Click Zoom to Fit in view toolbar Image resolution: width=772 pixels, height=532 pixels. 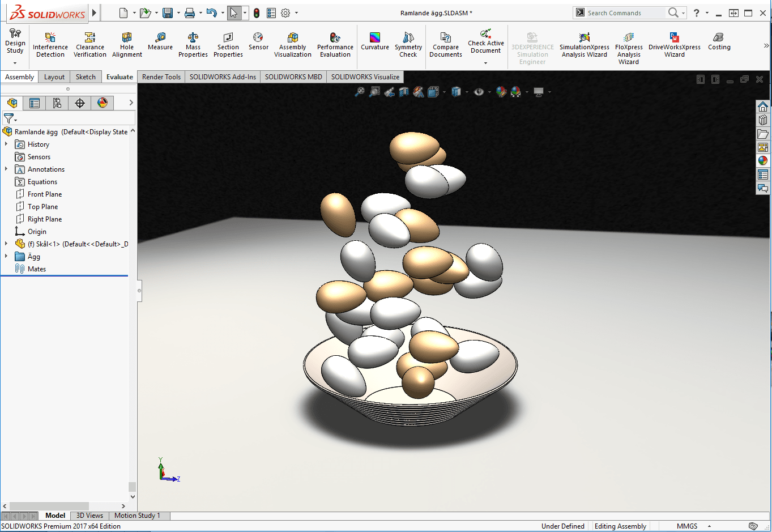[360, 92]
